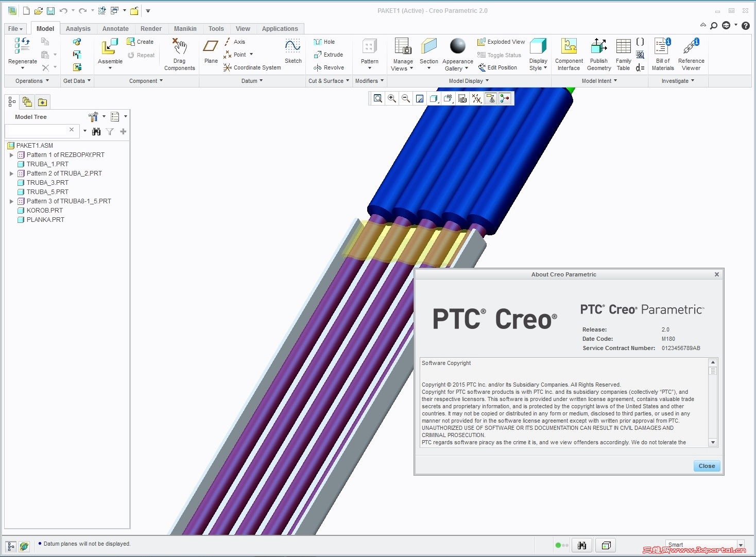Click the Find binoculars in the status bar

point(582,545)
